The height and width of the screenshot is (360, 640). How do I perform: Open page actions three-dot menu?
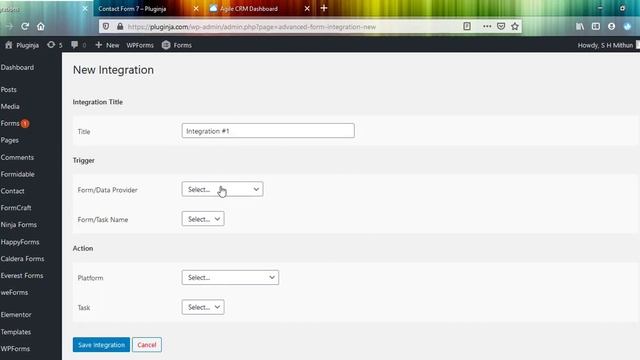pos(487,27)
